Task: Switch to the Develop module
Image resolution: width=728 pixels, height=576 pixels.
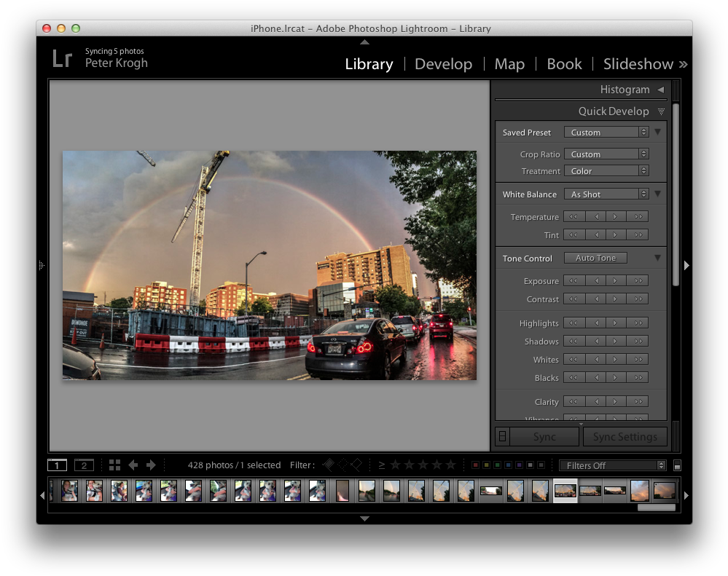Action: coord(443,64)
